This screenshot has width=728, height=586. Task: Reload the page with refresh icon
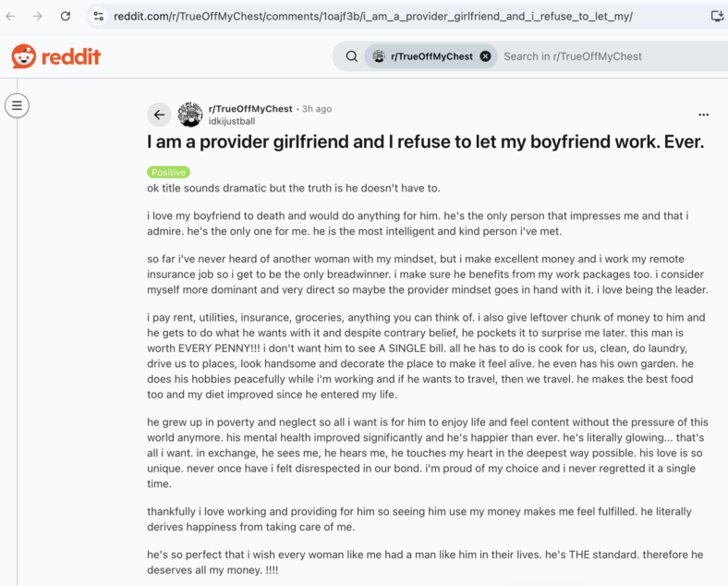[66, 17]
